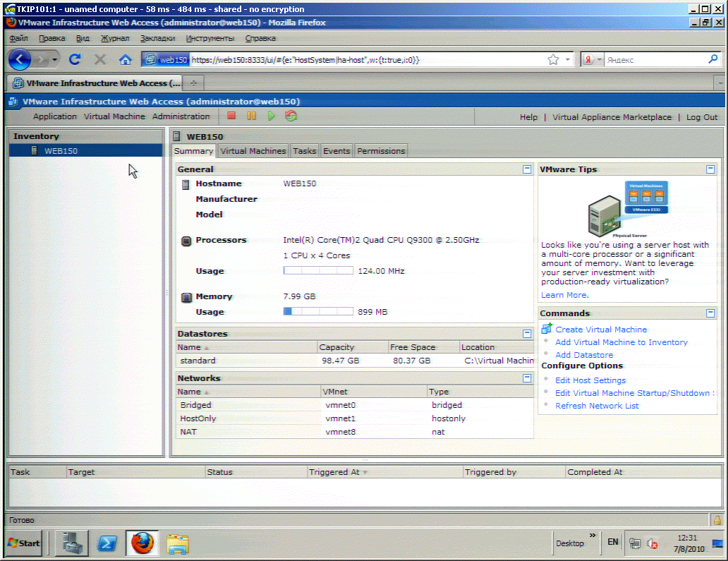This screenshot has height=561, width=728.
Task: Click the Yandex search engine icon
Action: point(588,59)
